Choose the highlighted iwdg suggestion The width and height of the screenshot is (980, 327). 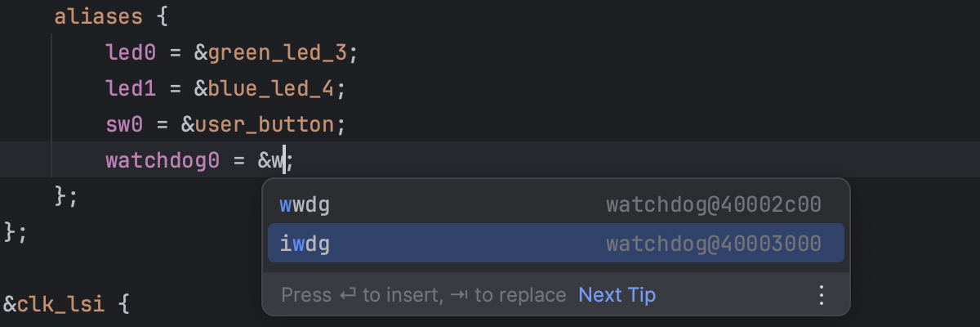(305, 244)
